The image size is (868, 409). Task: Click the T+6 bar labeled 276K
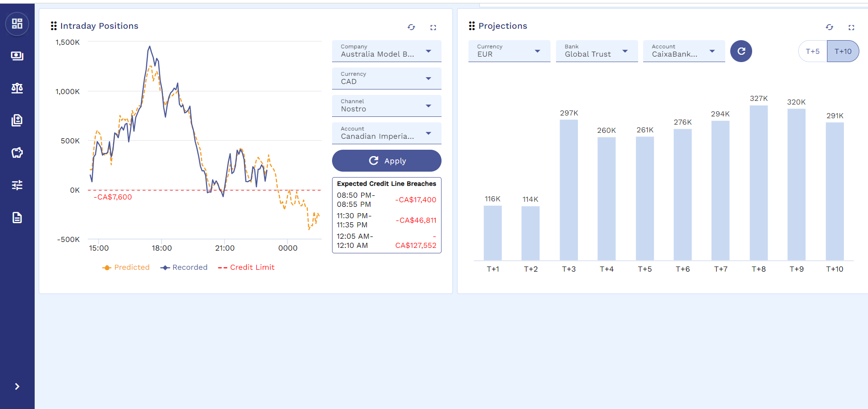click(683, 194)
